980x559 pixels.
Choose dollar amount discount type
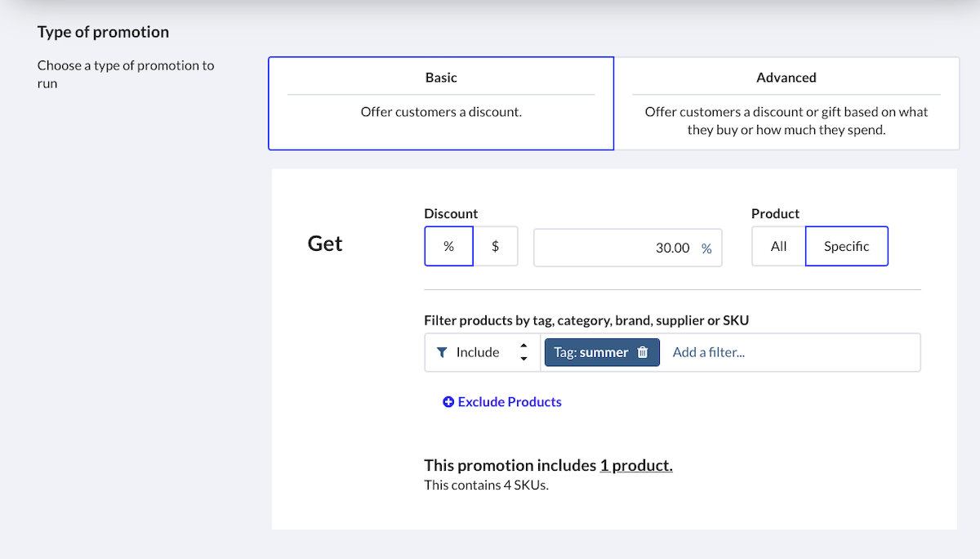coord(496,246)
